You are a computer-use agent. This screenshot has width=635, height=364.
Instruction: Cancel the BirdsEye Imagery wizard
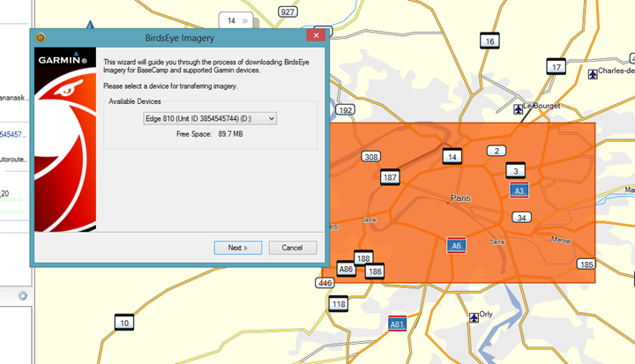[293, 248]
